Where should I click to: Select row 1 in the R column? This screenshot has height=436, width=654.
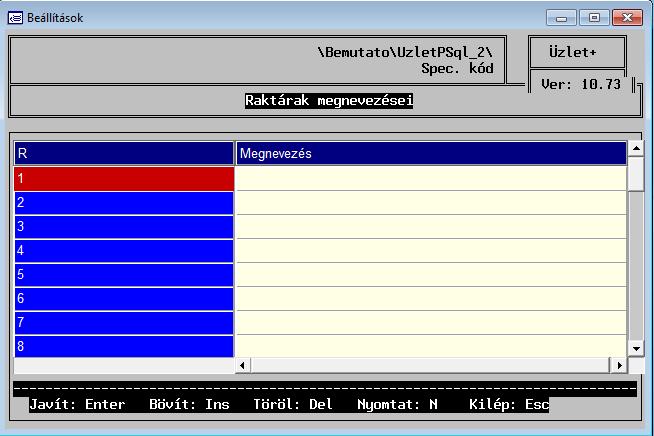pos(124,179)
